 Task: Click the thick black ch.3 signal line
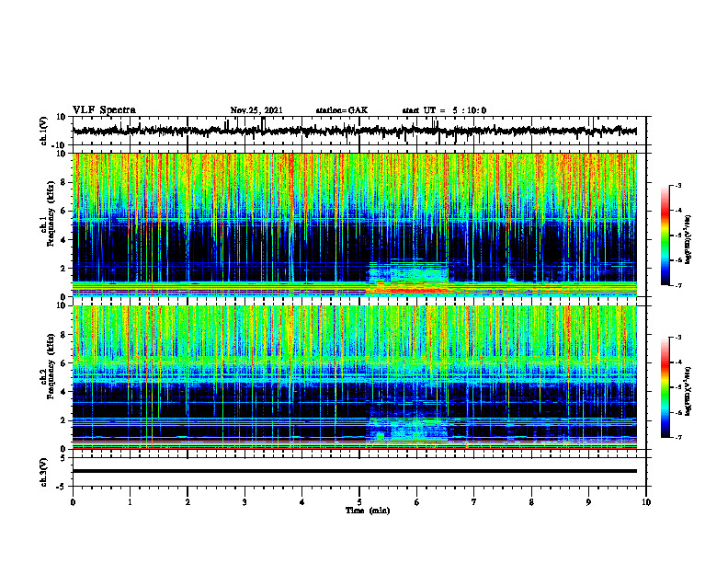tap(354, 471)
